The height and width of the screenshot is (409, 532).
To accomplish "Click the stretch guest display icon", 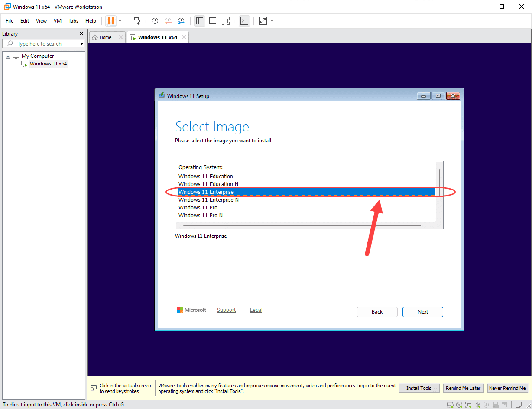I will 263,21.
